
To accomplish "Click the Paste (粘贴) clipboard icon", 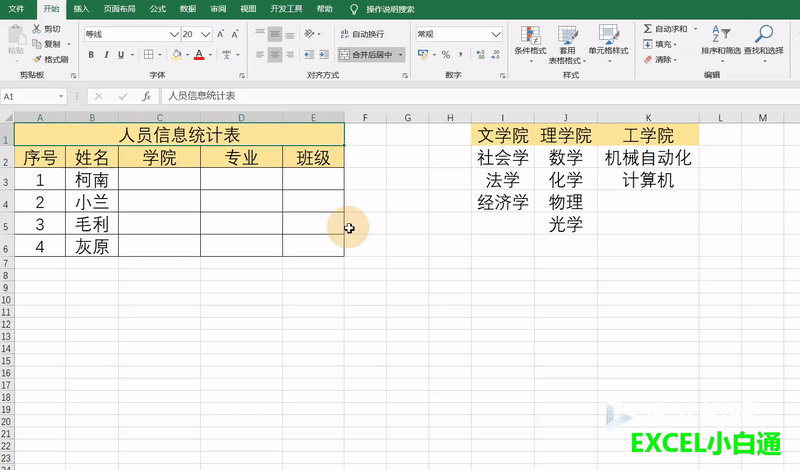I will click(16, 35).
